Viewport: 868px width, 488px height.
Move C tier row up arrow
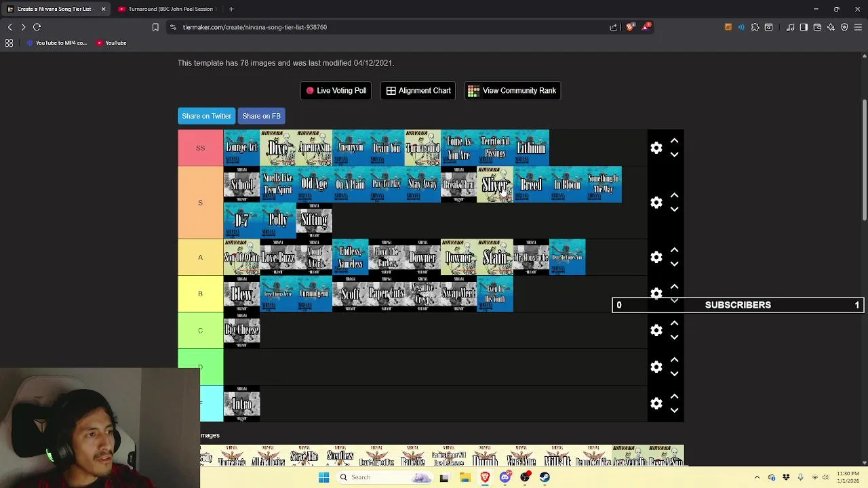674,324
